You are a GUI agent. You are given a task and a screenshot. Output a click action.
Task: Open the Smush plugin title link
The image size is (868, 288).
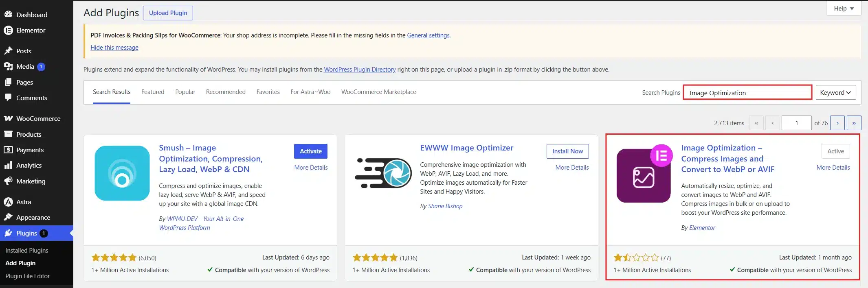[x=211, y=159]
